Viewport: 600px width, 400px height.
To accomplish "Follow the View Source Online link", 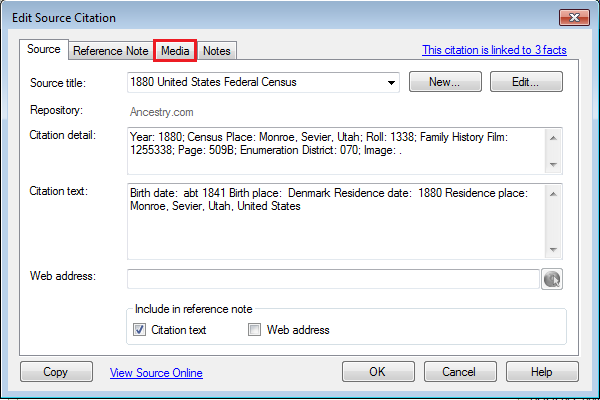I will pyautogui.click(x=156, y=373).
